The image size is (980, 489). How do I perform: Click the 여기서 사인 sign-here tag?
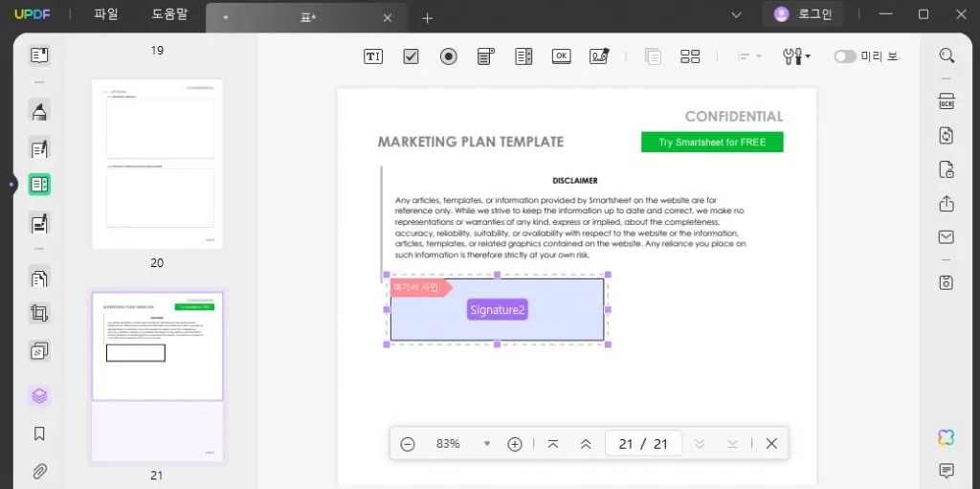[x=421, y=288]
